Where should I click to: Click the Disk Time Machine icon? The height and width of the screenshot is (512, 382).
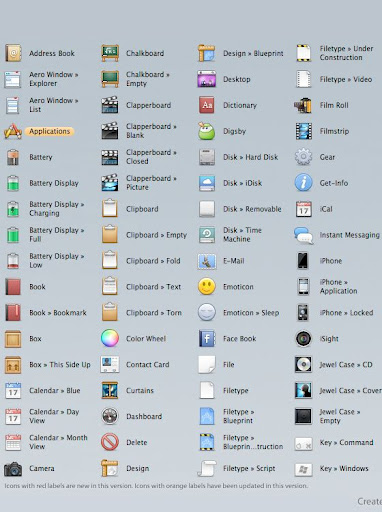click(x=207, y=235)
